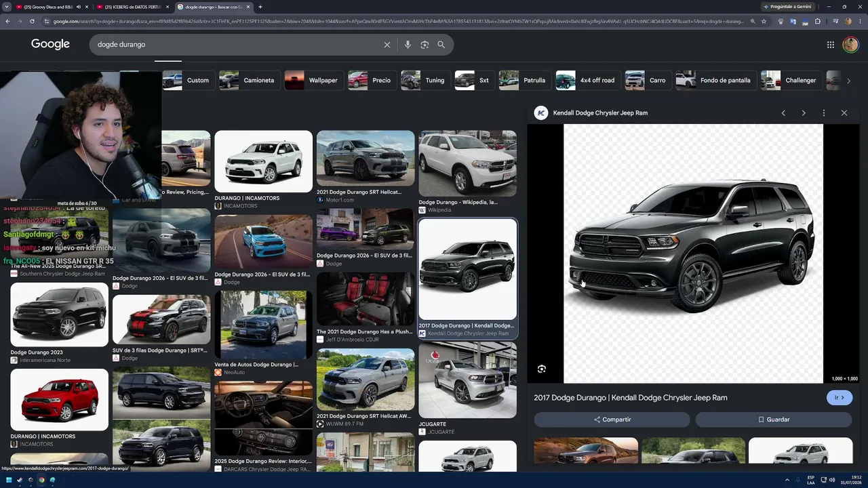This screenshot has width=868, height=488.
Task: Open more options in image preview panel
Action: coord(824,113)
